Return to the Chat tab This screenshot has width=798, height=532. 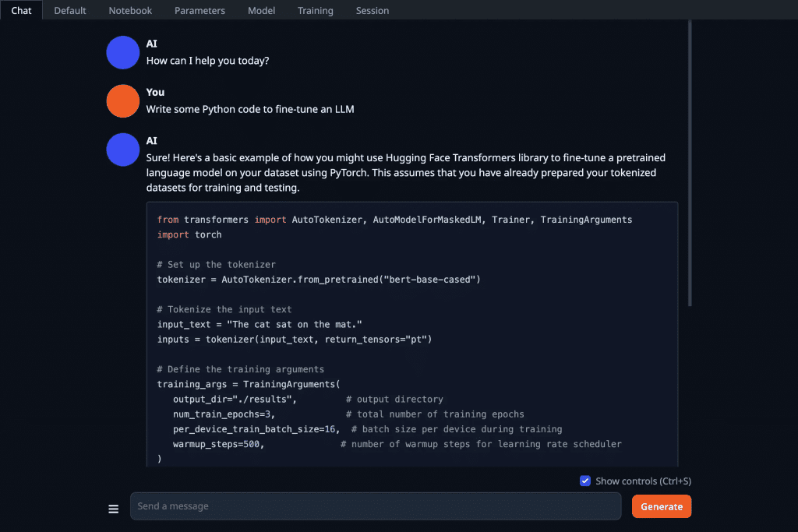21,10
